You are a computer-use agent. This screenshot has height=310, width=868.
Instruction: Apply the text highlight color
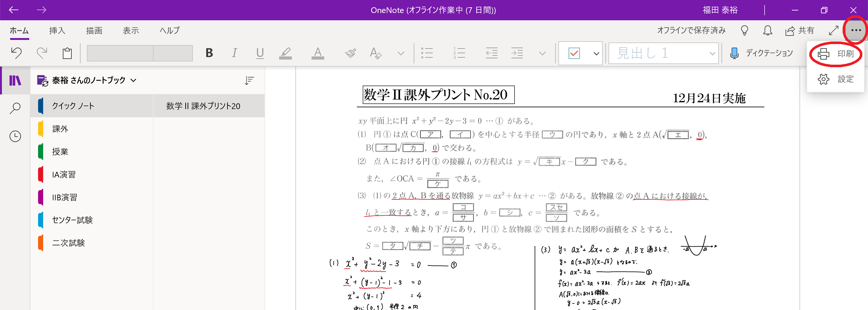[286, 53]
